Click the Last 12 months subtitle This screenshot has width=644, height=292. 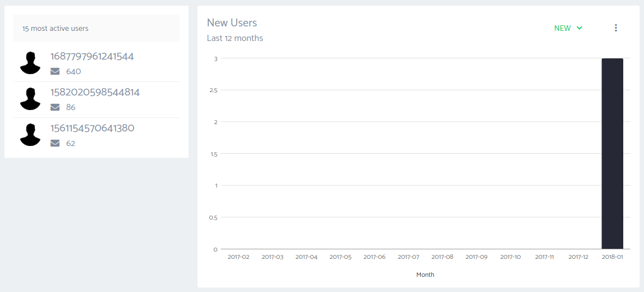[x=235, y=38]
